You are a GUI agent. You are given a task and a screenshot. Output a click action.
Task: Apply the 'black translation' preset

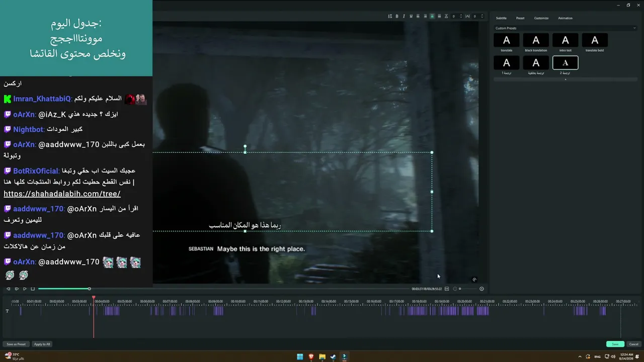tap(536, 41)
